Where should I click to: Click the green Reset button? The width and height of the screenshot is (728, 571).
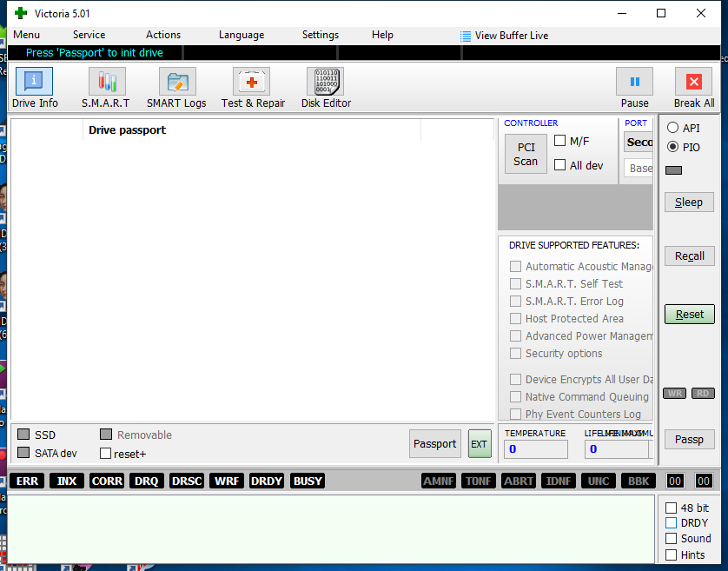click(x=690, y=315)
